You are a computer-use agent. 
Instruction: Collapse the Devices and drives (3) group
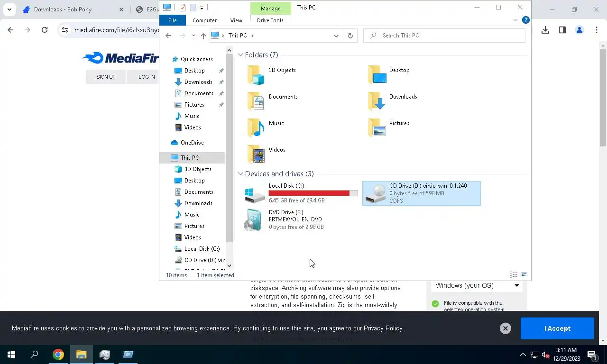pyautogui.click(x=241, y=174)
